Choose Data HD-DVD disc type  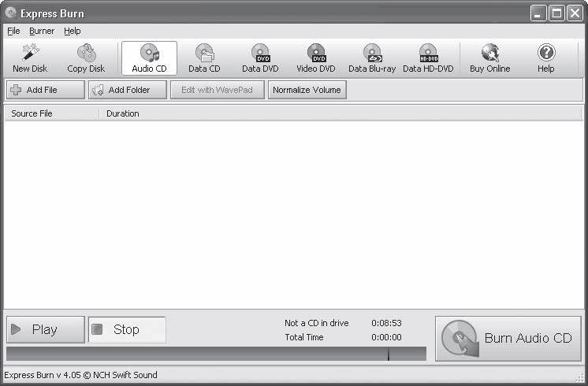pyautogui.click(x=428, y=58)
